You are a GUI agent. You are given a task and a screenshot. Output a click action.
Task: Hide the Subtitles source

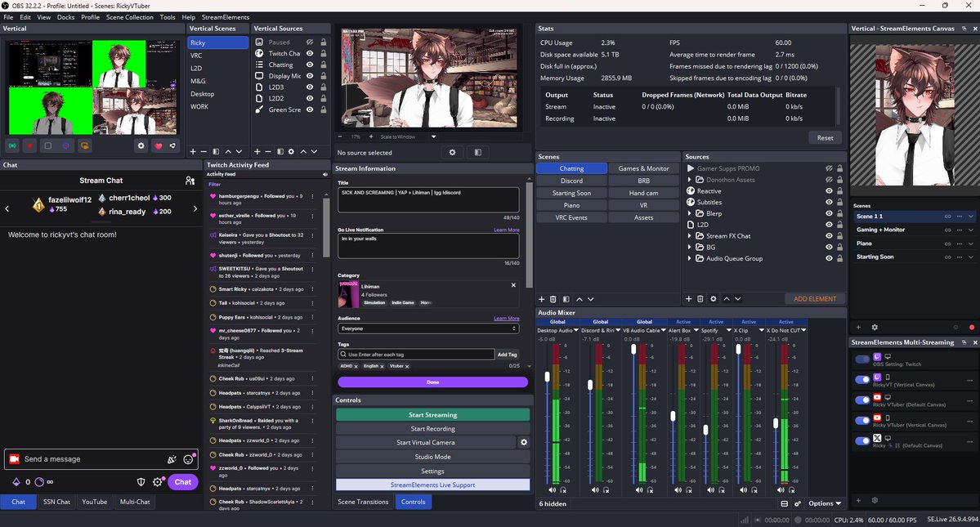(x=829, y=203)
